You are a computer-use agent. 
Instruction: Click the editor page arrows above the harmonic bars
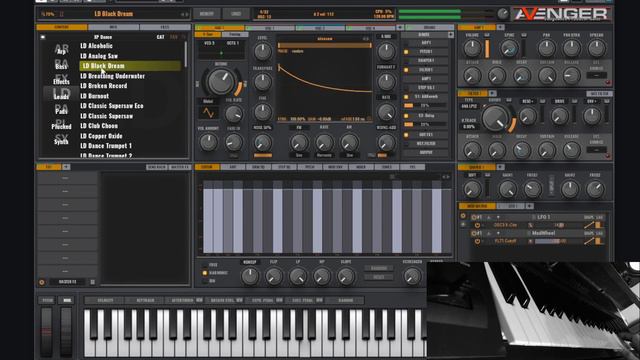(446, 177)
